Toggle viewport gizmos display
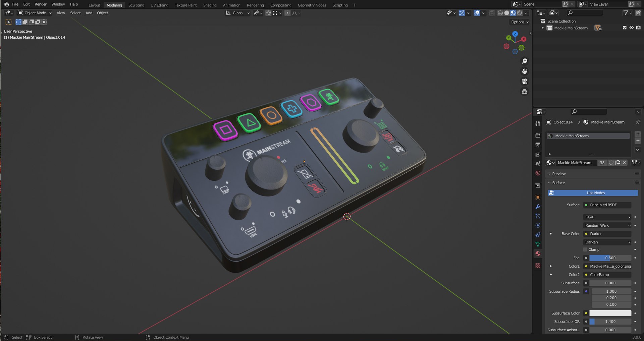Image resolution: width=644 pixels, height=341 pixels. point(462,13)
